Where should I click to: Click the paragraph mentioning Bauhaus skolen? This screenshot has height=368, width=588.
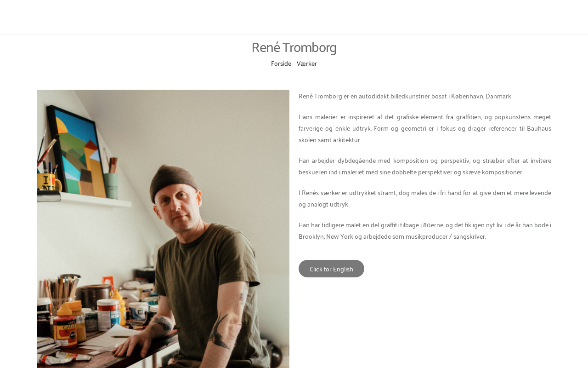424,128
